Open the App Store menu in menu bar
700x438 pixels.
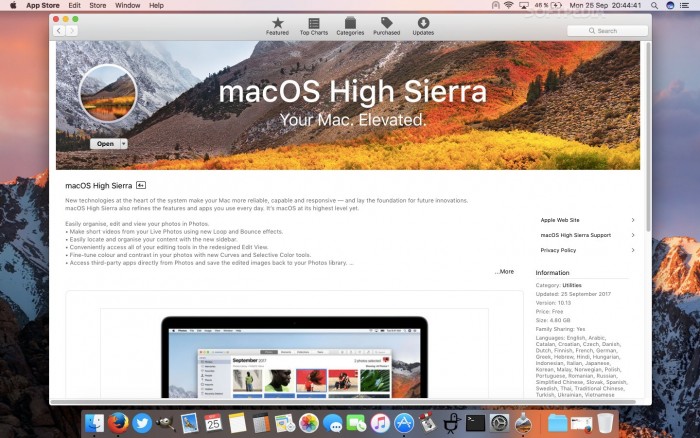pyautogui.click(x=43, y=5)
